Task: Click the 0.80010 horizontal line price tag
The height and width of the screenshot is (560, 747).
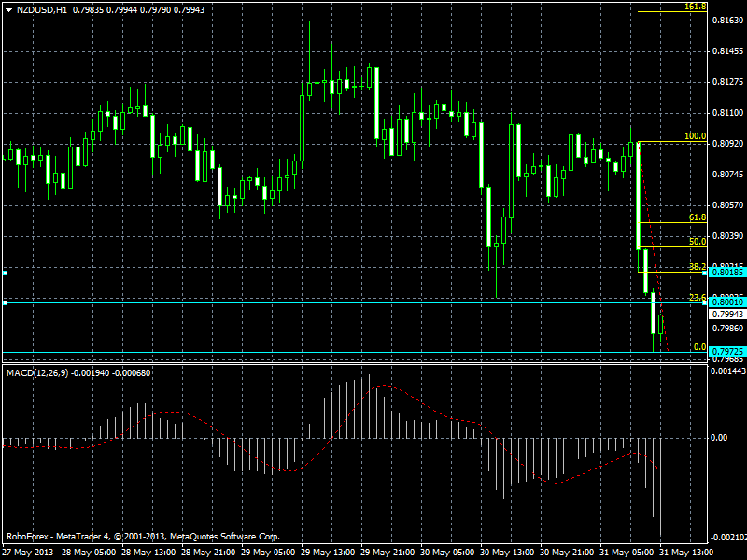Action: (727, 301)
